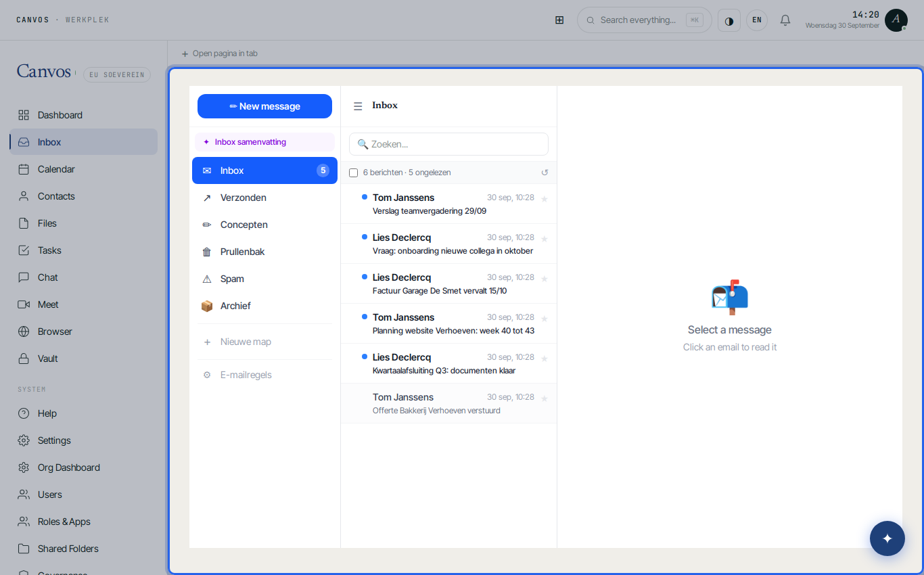Switch language with the EN button
The height and width of the screenshot is (575, 924).
[757, 20]
